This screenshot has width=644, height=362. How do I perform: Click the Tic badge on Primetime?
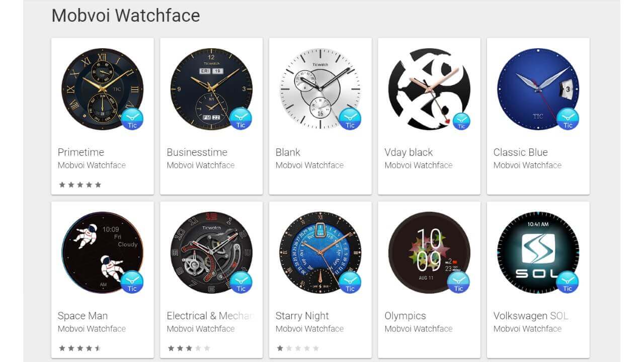pyautogui.click(x=132, y=119)
